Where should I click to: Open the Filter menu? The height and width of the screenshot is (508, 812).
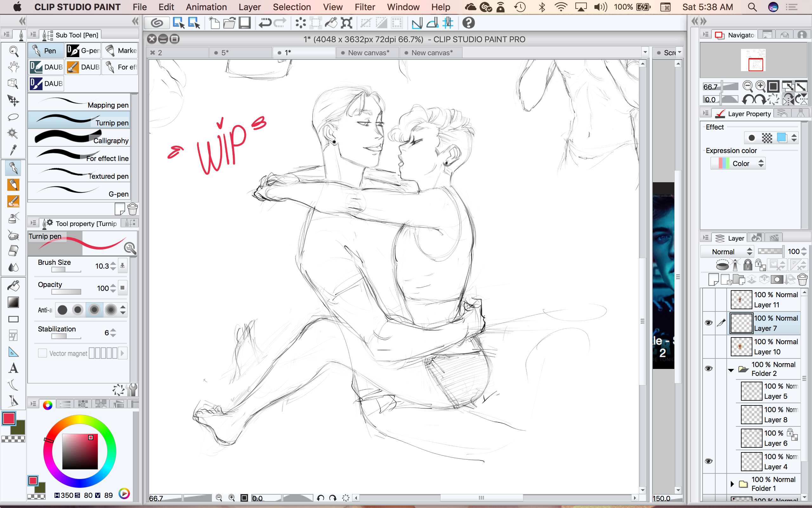[x=365, y=7]
